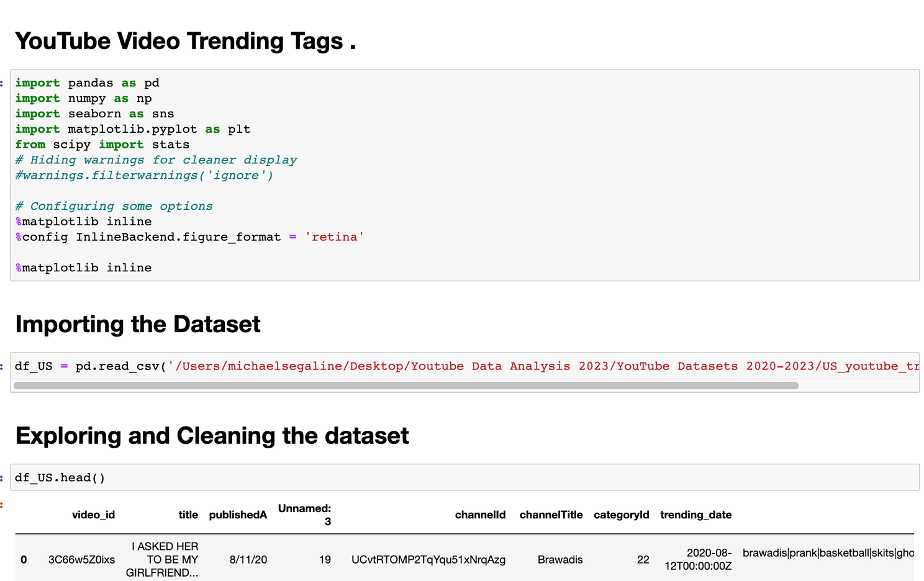The height and width of the screenshot is (581, 924).
Task: Click the 3C66w5Z0ixs video id value
Action: [81, 559]
